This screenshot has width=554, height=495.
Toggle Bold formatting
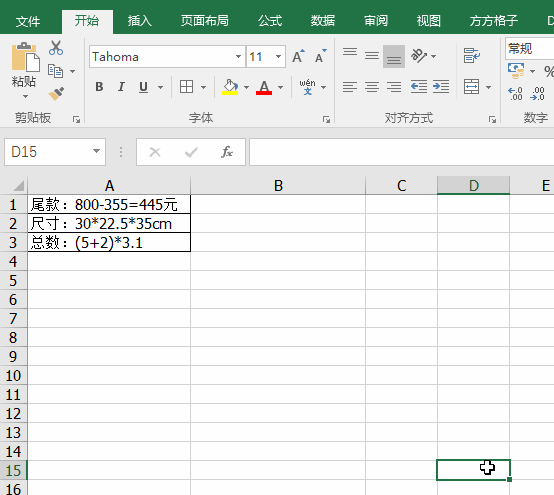(x=99, y=87)
